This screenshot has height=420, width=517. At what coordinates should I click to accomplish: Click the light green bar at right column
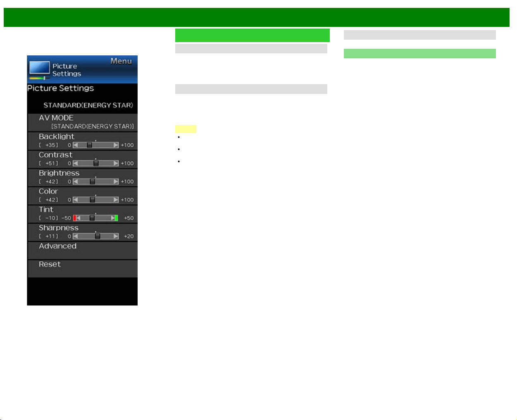pyautogui.click(x=420, y=53)
